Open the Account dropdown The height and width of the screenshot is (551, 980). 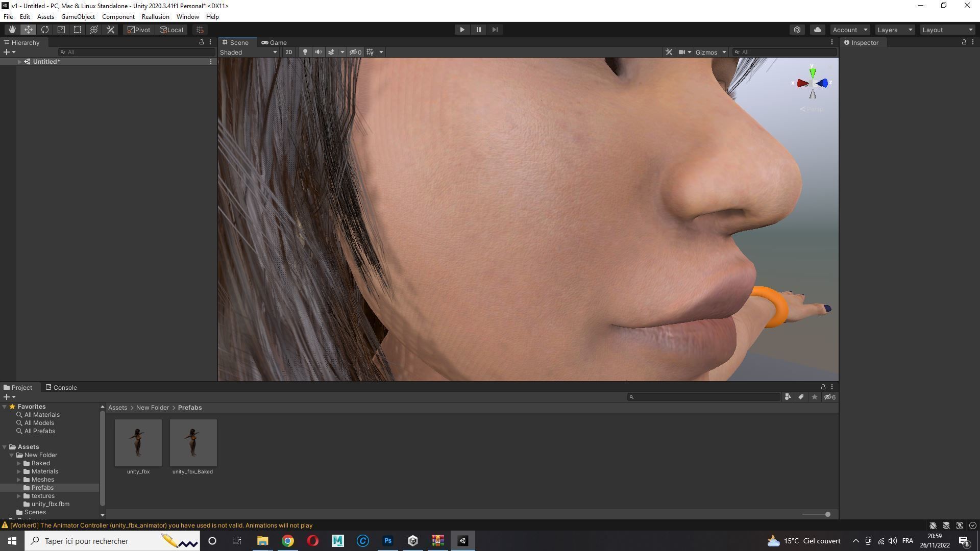click(x=850, y=30)
